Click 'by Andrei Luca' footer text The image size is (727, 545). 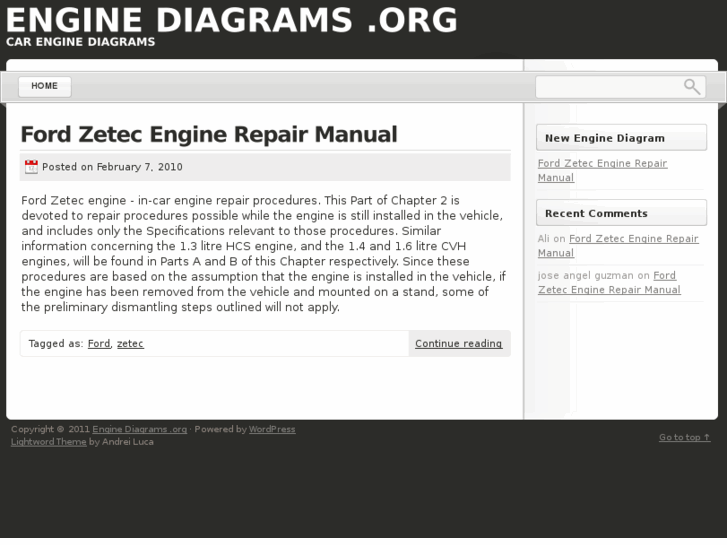click(x=121, y=442)
